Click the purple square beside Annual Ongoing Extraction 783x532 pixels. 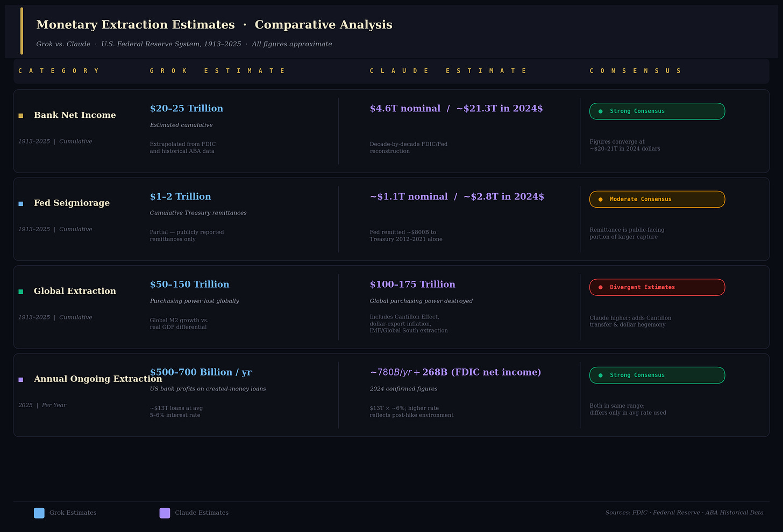coord(21,380)
